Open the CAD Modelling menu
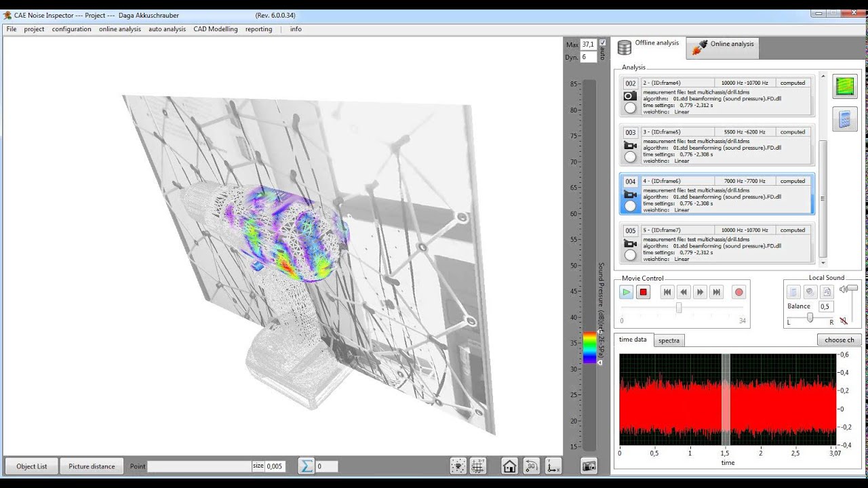Viewport: 868px width, 488px height. (x=216, y=29)
